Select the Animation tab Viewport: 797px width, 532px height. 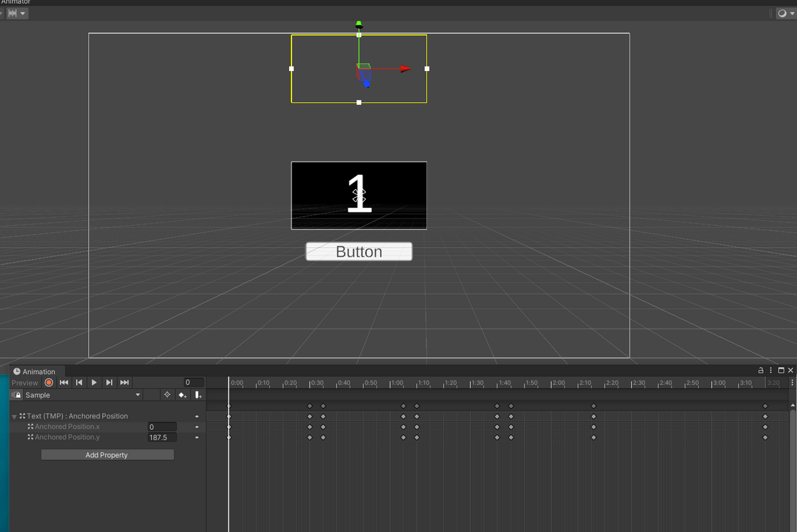click(37, 371)
